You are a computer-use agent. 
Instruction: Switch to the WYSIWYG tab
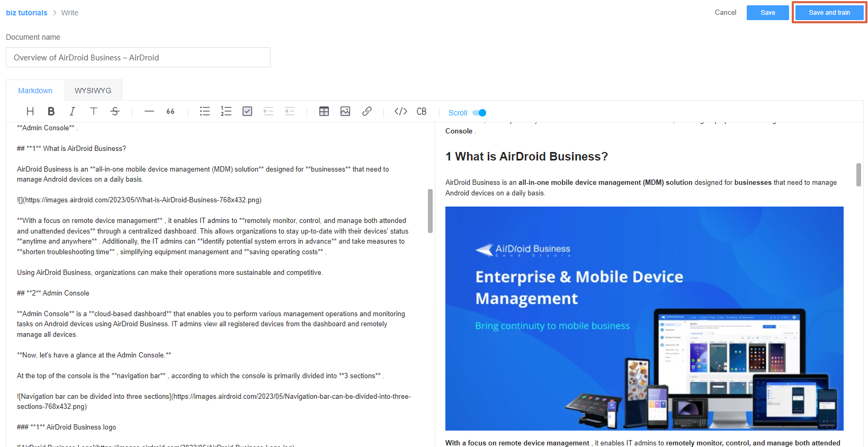click(x=93, y=91)
